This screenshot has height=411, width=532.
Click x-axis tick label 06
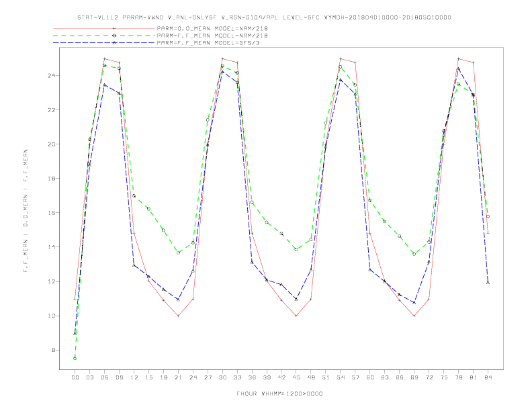coord(105,377)
